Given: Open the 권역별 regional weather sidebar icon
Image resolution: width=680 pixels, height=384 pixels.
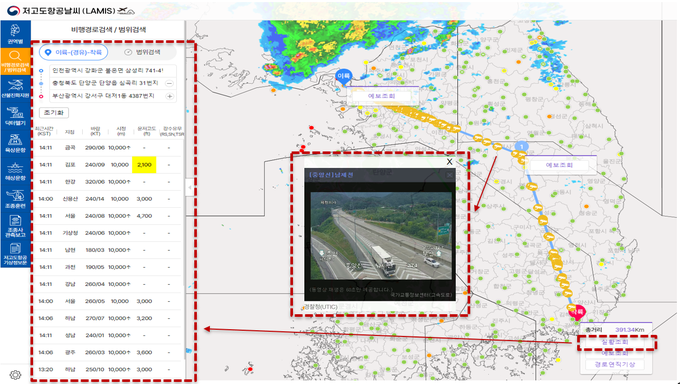Looking at the screenshot, I should point(15,34).
